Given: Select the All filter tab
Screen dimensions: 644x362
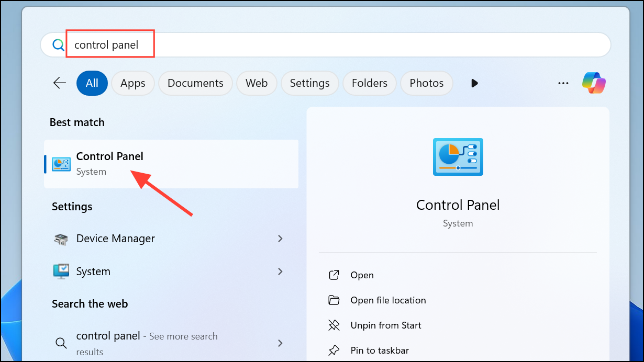Looking at the screenshot, I should tap(92, 83).
